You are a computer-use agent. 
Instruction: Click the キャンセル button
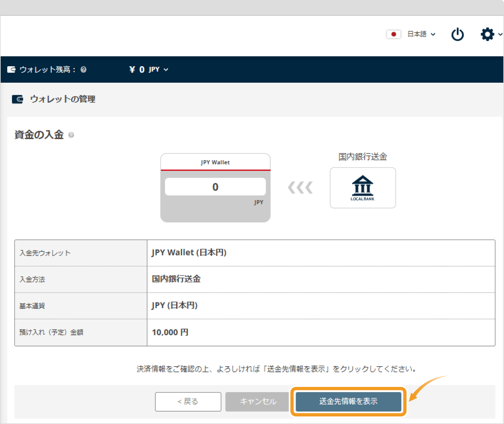[257, 402]
